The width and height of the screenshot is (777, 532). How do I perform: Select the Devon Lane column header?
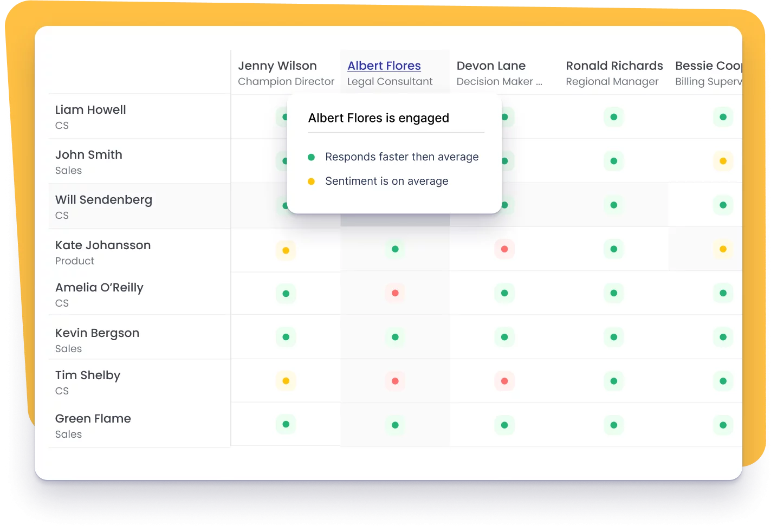[491, 66]
